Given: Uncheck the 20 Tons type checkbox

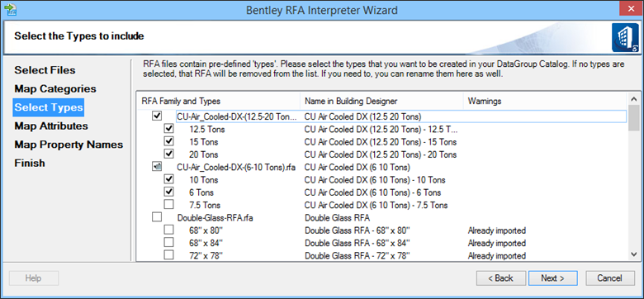Looking at the screenshot, I should click(168, 154).
